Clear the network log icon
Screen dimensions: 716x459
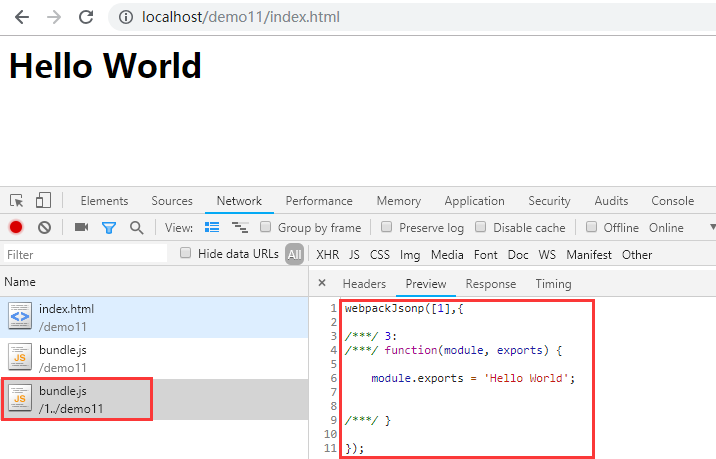click(x=44, y=227)
